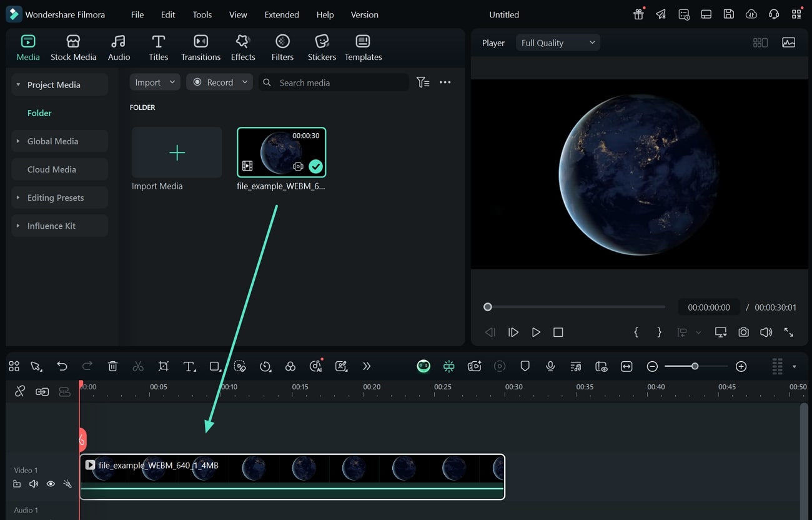Open the Transitions tab
812x520 pixels.
click(x=201, y=48)
